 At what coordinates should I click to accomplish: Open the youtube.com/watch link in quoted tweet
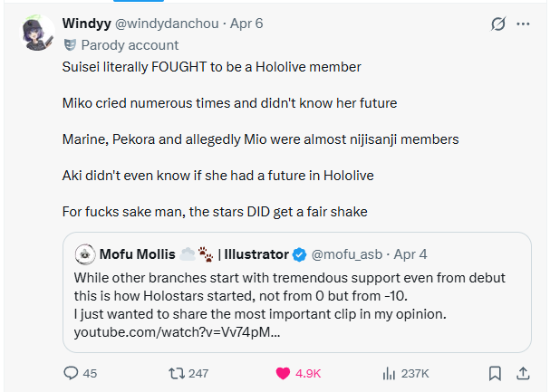tap(177, 331)
